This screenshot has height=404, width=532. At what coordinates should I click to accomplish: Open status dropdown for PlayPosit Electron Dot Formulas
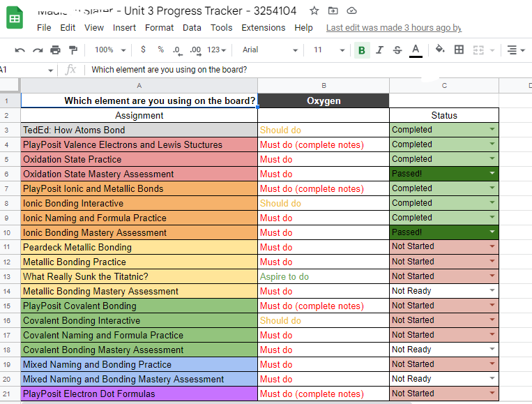tap(492, 393)
